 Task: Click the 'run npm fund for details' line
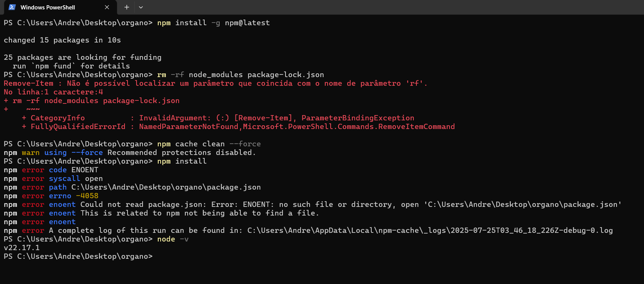71,66
